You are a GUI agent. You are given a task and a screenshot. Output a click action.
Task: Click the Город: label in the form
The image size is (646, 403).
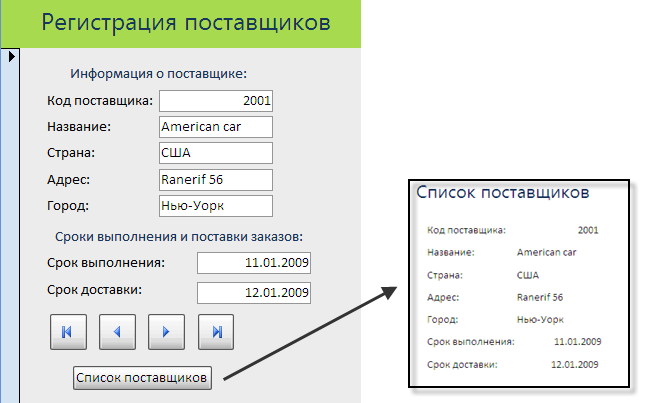pos(68,206)
